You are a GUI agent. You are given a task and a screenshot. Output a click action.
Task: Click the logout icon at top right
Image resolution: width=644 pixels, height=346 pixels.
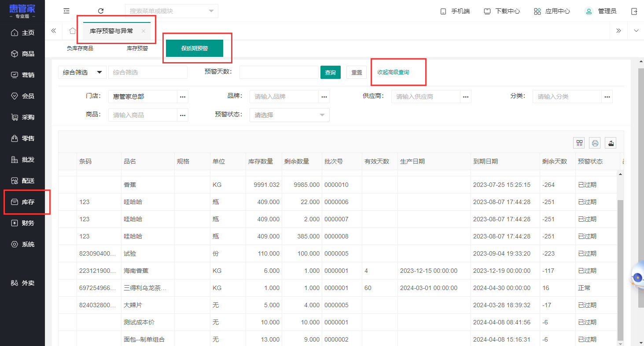pyautogui.click(x=634, y=11)
